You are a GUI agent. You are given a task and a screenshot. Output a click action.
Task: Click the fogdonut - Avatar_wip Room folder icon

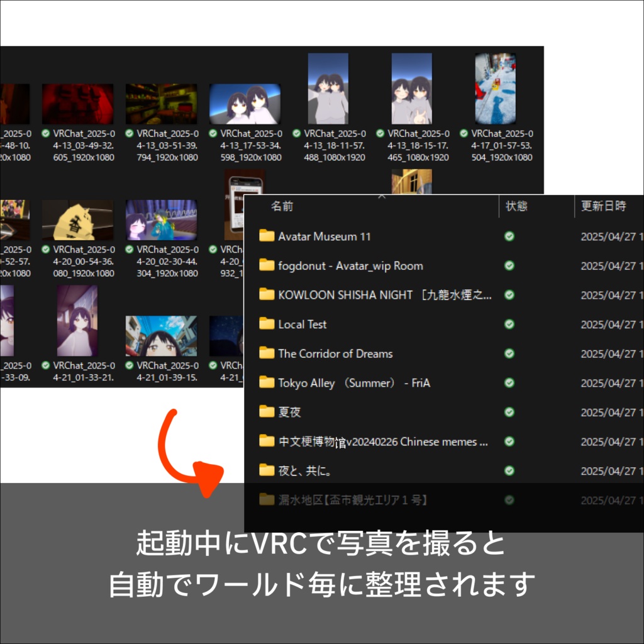pyautogui.click(x=266, y=265)
